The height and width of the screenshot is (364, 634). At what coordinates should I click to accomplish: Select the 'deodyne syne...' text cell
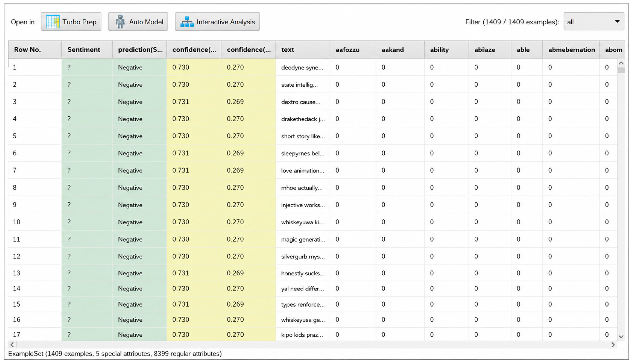click(303, 67)
